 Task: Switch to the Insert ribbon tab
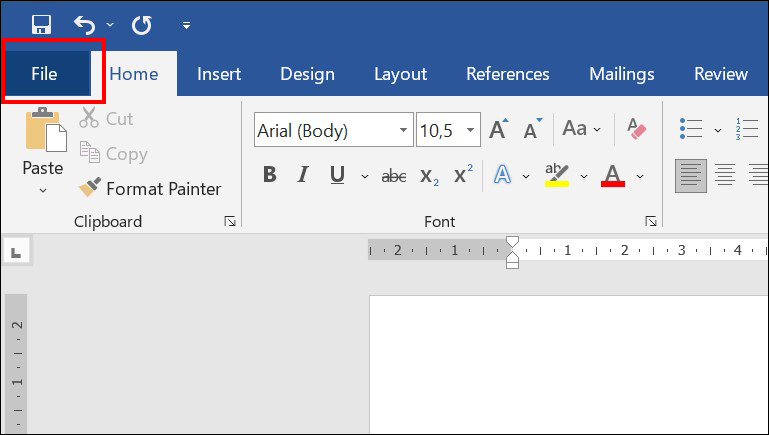(219, 74)
